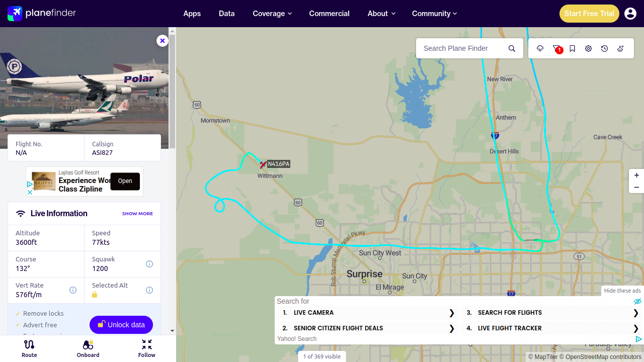Show info about Selected Alt
Image resolution: width=644 pixels, height=362 pixels.
(149, 290)
